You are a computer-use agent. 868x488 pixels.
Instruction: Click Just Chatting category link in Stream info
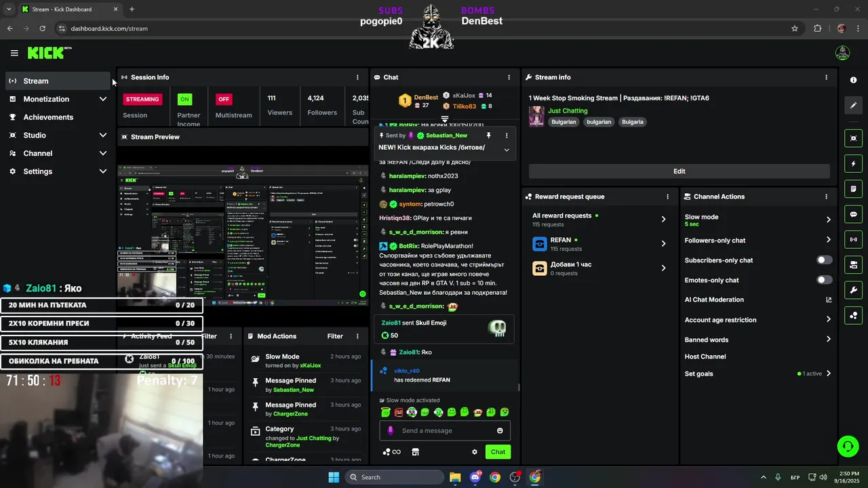[x=568, y=110]
